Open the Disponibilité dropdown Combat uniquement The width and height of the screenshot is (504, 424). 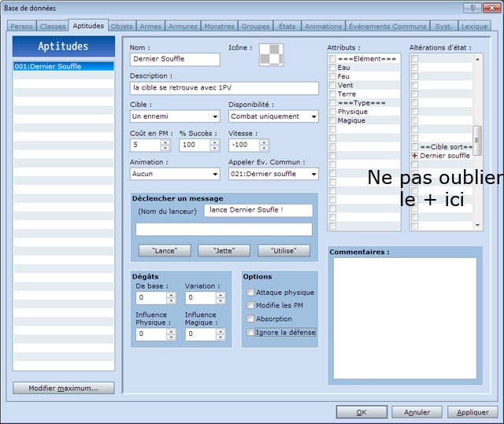click(273, 116)
